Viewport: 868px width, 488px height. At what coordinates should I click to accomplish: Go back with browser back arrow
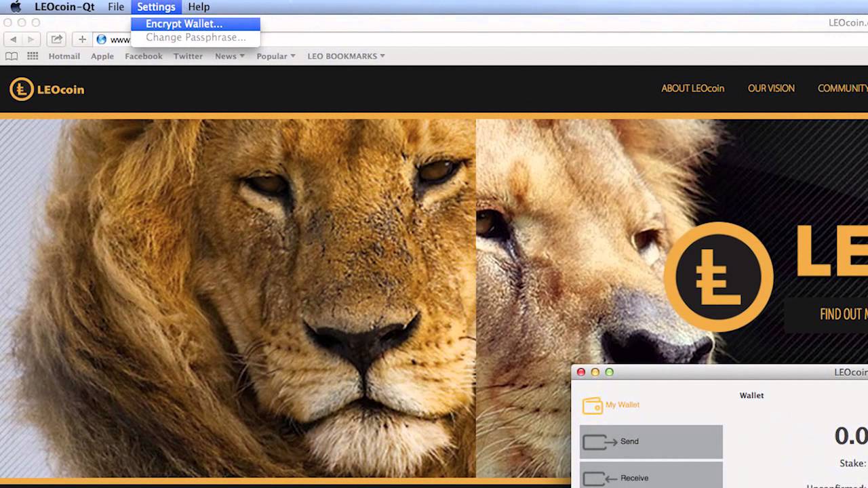(x=13, y=39)
